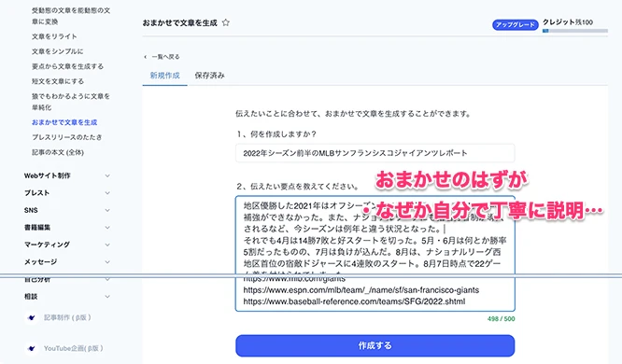
Task: Expand the メッセージ section chevron
Action: [x=107, y=262]
